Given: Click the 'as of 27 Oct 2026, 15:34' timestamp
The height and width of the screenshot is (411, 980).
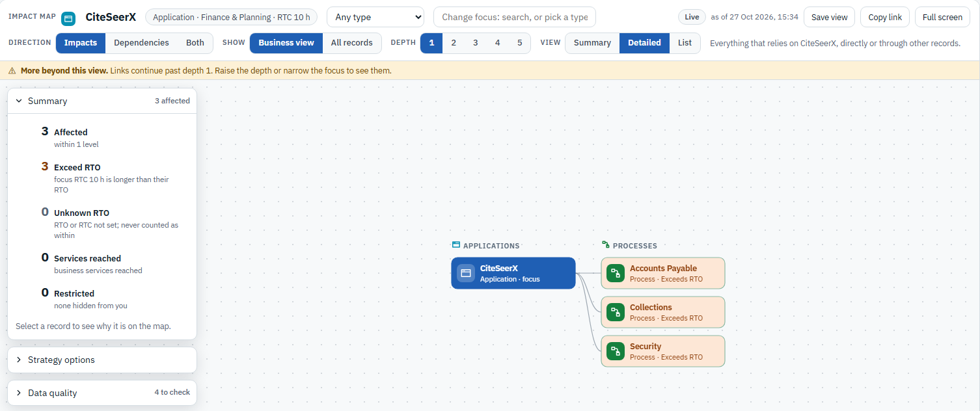Looking at the screenshot, I should click(755, 17).
